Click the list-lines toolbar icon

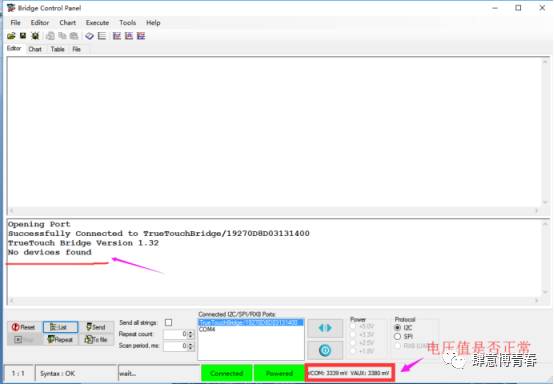[x=102, y=36]
